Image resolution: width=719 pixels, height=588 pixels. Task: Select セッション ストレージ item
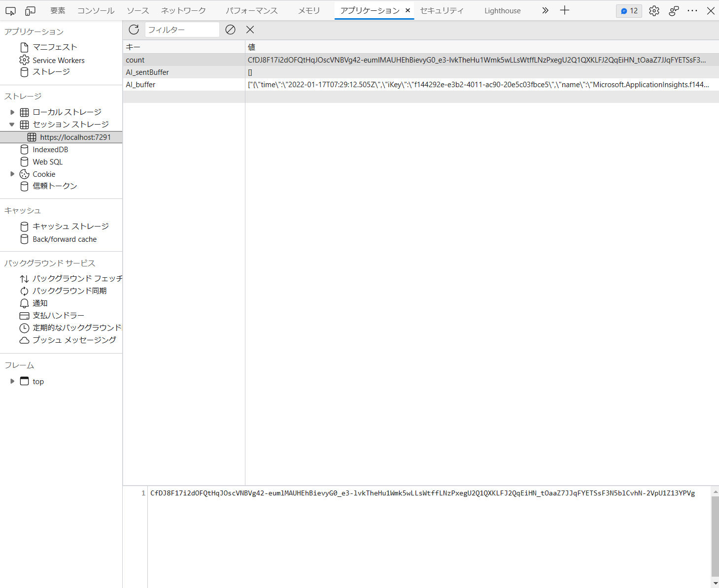71,125
